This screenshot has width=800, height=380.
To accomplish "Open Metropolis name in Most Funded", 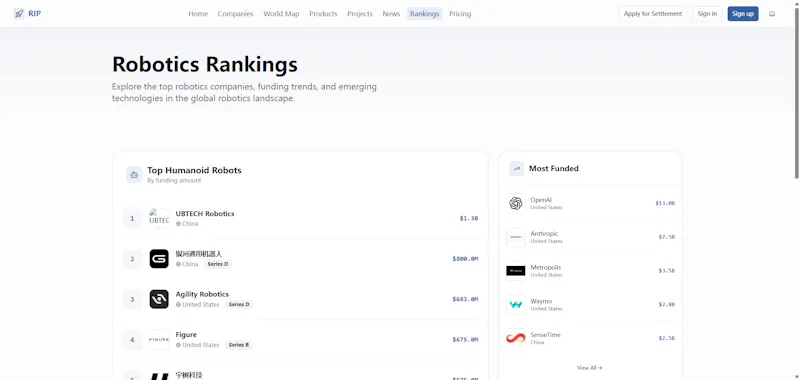I will point(545,267).
